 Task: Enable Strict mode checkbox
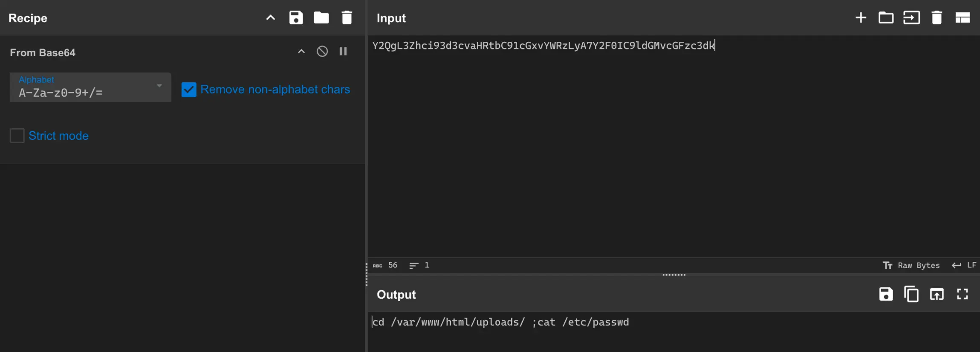(x=17, y=136)
